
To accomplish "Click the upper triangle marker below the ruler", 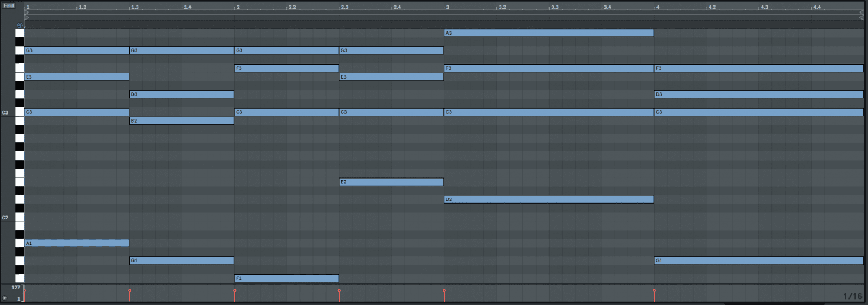I will point(27,12).
